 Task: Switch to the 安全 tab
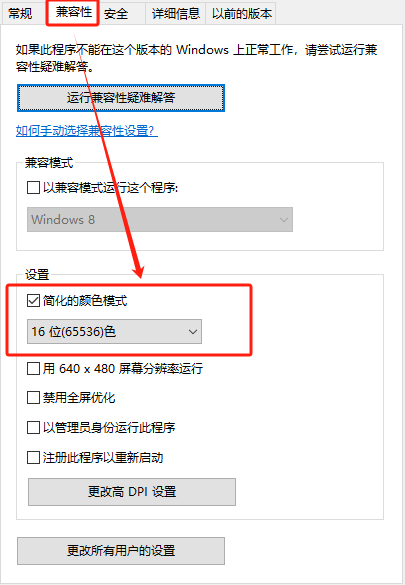coord(116,14)
